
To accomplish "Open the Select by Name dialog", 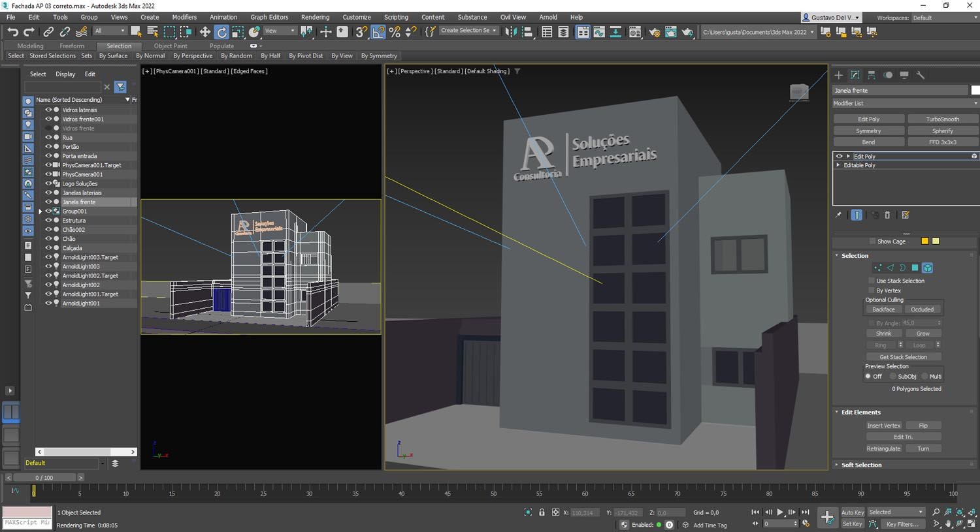I will tap(152, 31).
